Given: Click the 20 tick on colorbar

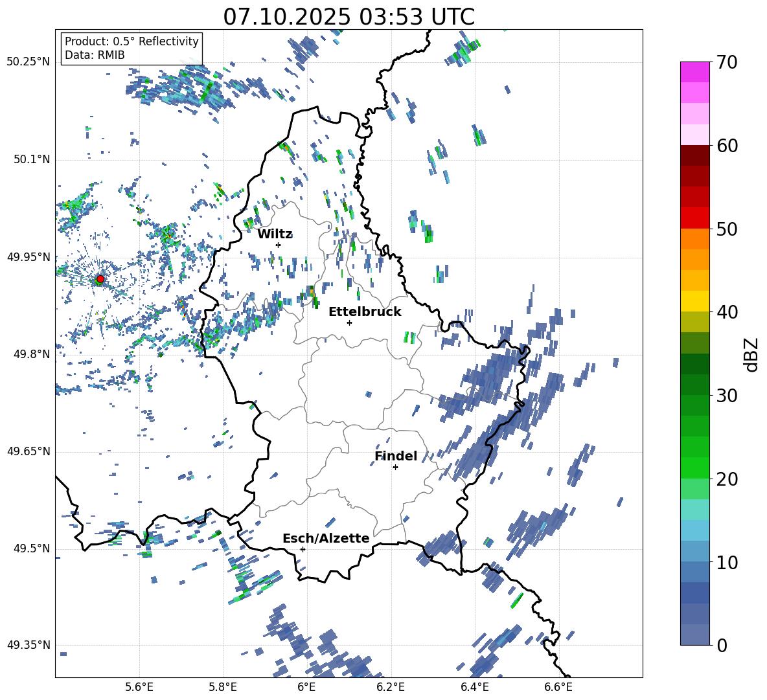Looking at the screenshot, I should tap(727, 479).
